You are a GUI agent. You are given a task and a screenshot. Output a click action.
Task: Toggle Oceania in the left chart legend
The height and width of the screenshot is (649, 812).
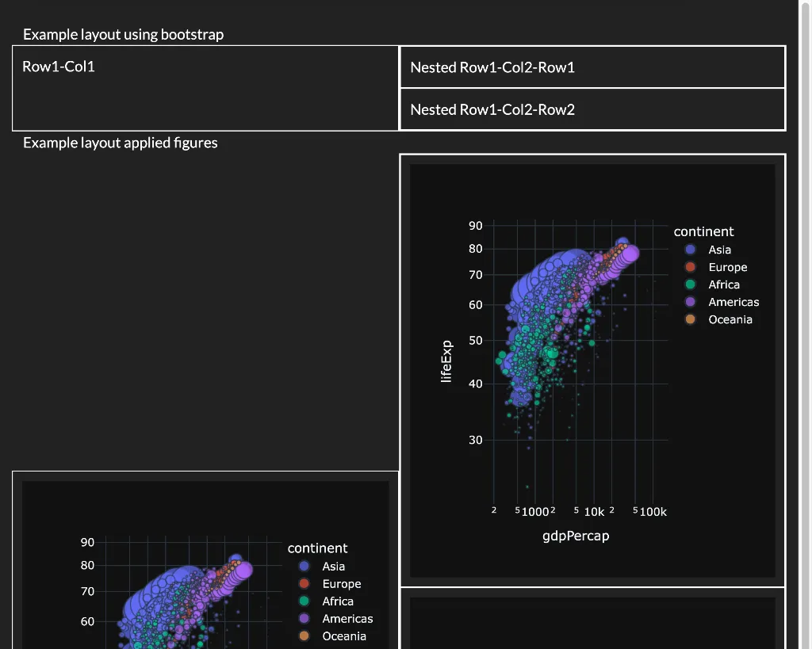(x=343, y=636)
